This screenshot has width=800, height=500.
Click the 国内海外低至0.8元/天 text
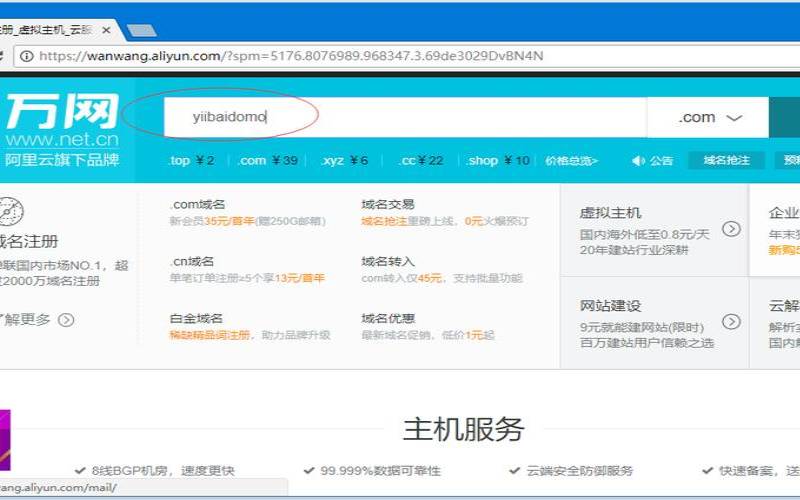click(644, 235)
